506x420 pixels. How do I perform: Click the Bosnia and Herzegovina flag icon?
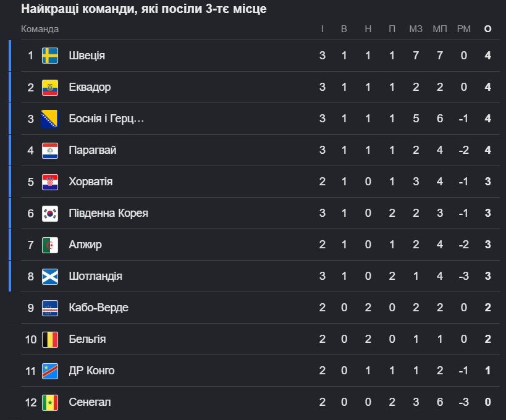click(x=50, y=119)
